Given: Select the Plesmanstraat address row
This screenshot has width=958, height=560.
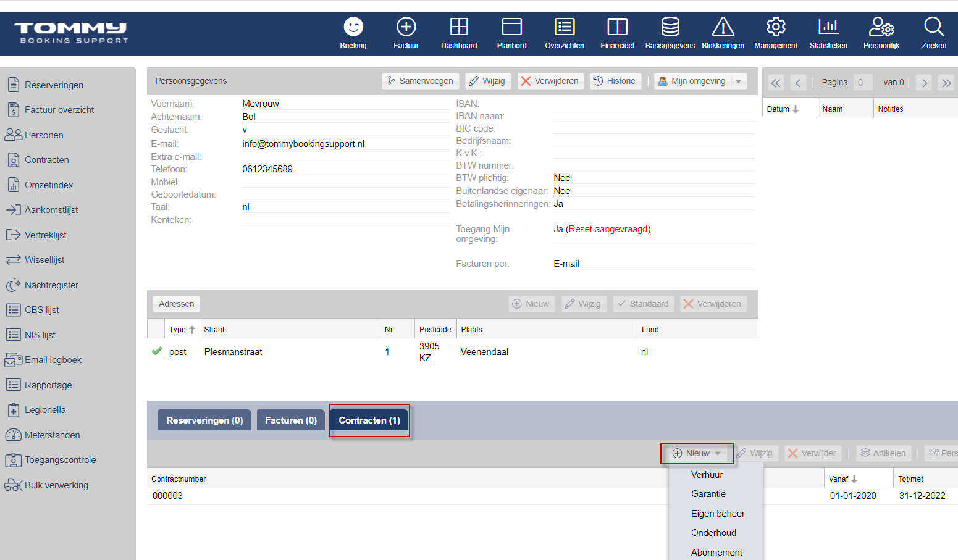Looking at the screenshot, I should [x=452, y=352].
